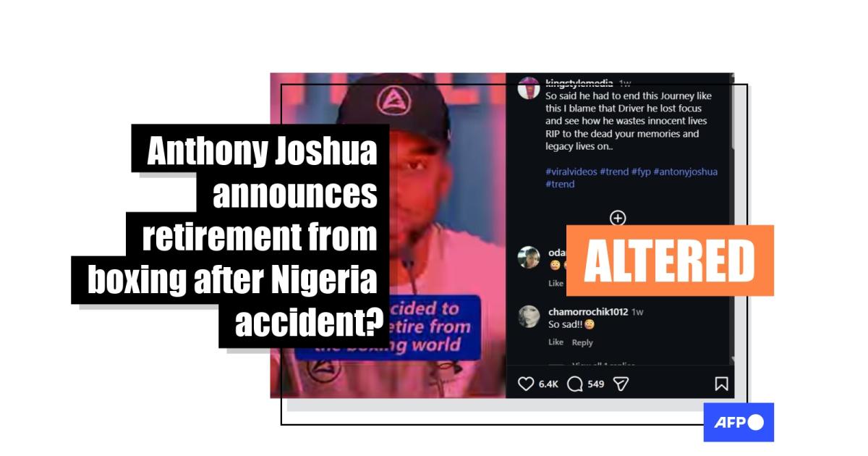Open the top commenter's avatar beside ALTERED

[529, 257]
